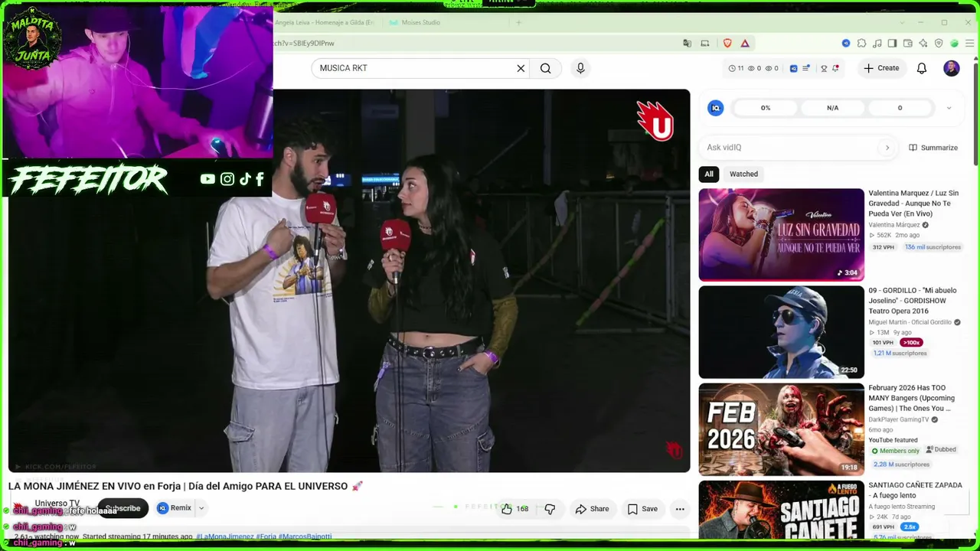Open the Leo AI sparkle icon
The width and height of the screenshot is (980, 551).
click(x=923, y=43)
